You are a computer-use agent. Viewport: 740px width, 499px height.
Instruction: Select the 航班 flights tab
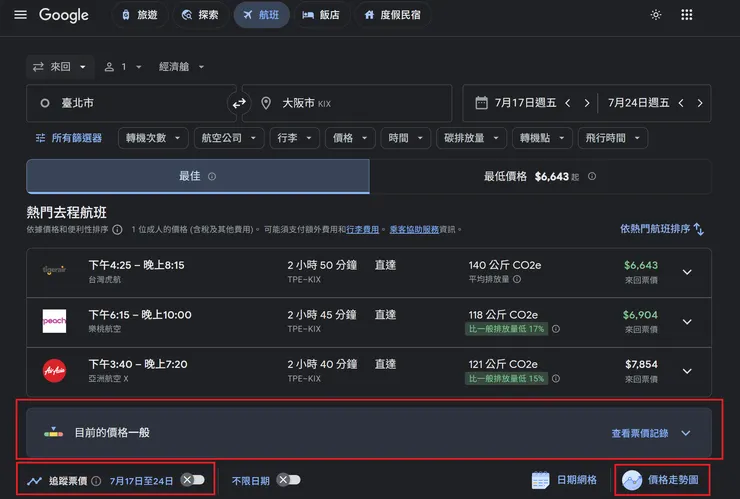point(261,15)
